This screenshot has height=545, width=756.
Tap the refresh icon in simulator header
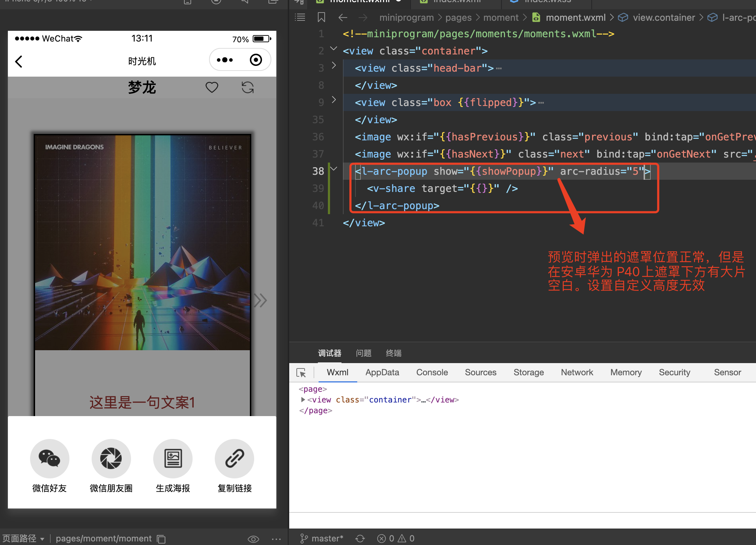click(248, 87)
